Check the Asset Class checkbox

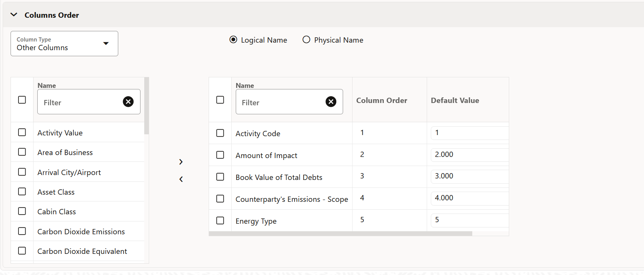coord(22,192)
